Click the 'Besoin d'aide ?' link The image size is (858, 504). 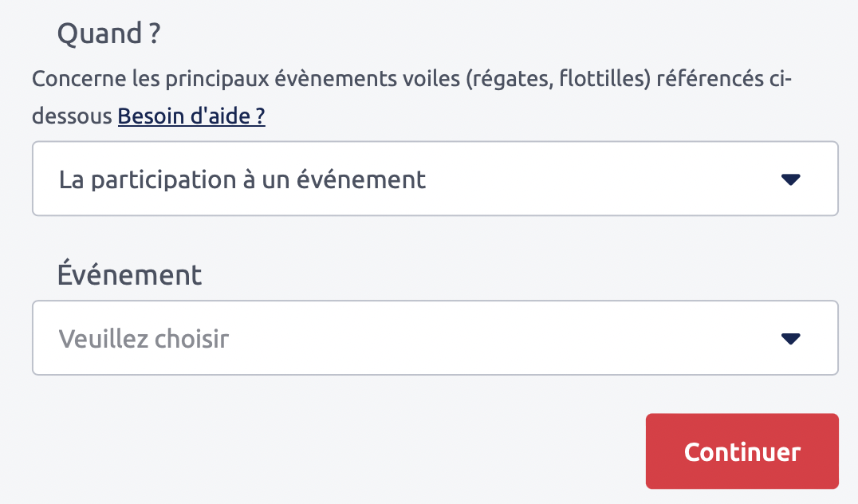191,116
